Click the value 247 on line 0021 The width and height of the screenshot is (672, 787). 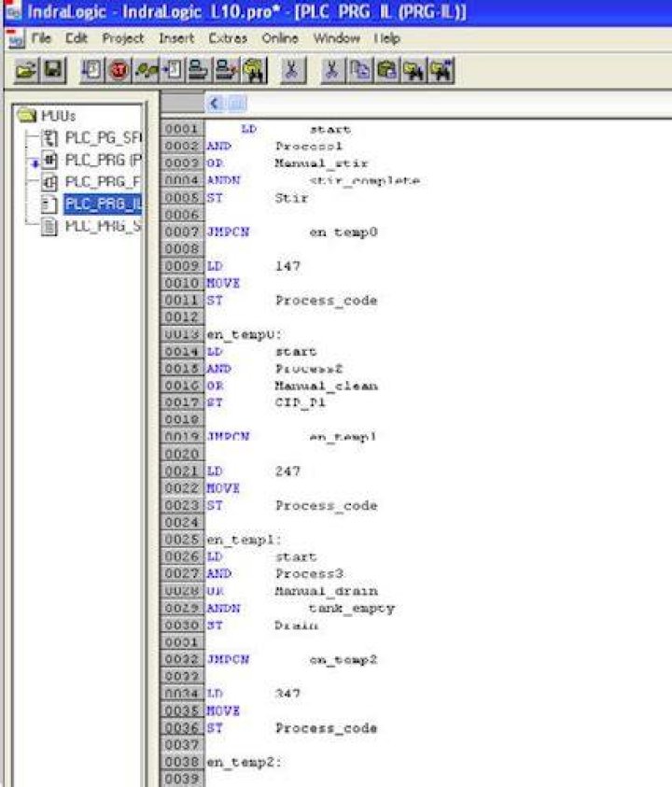(x=287, y=471)
